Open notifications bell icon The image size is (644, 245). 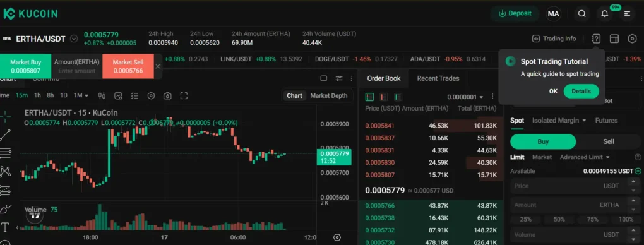click(605, 13)
